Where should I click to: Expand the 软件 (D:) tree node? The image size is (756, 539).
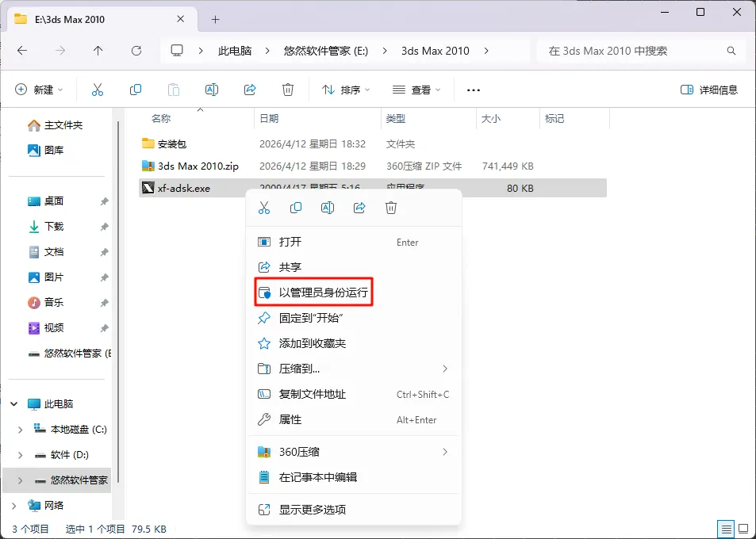point(21,455)
